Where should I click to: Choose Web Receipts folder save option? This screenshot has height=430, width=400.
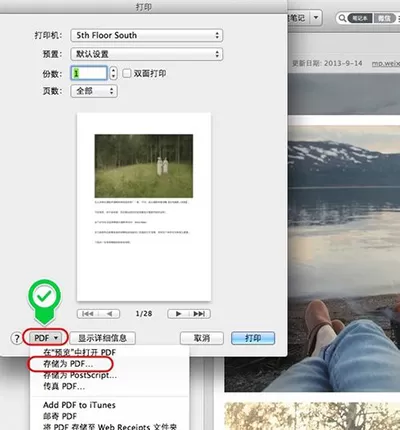pyautogui.click(x=110, y=426)
